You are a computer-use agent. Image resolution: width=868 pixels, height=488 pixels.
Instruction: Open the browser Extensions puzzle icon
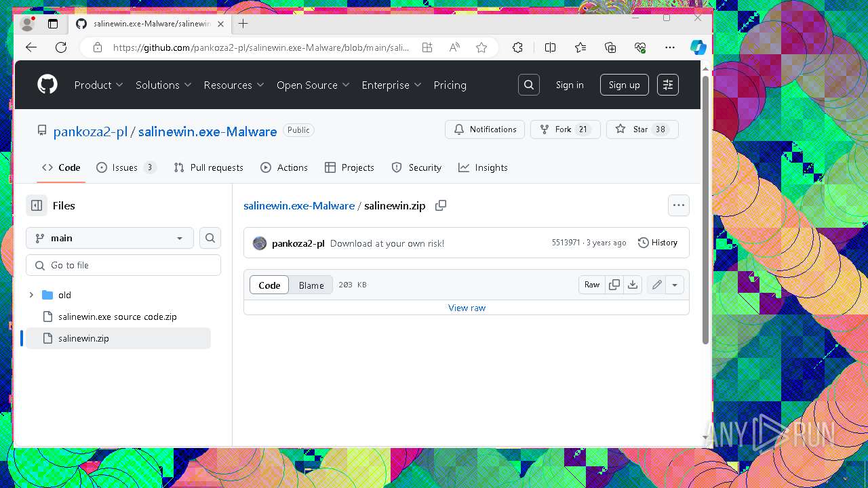coord(517,47)
